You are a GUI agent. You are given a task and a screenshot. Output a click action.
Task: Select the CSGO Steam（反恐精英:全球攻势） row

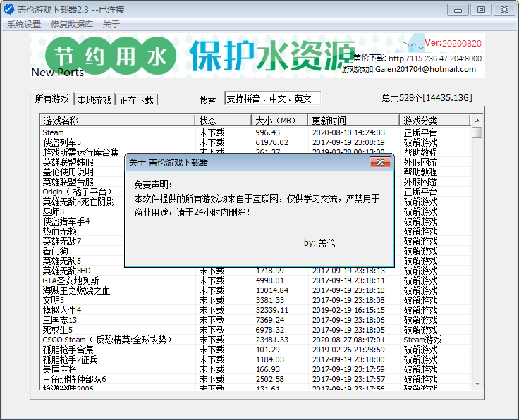(255, 340)
